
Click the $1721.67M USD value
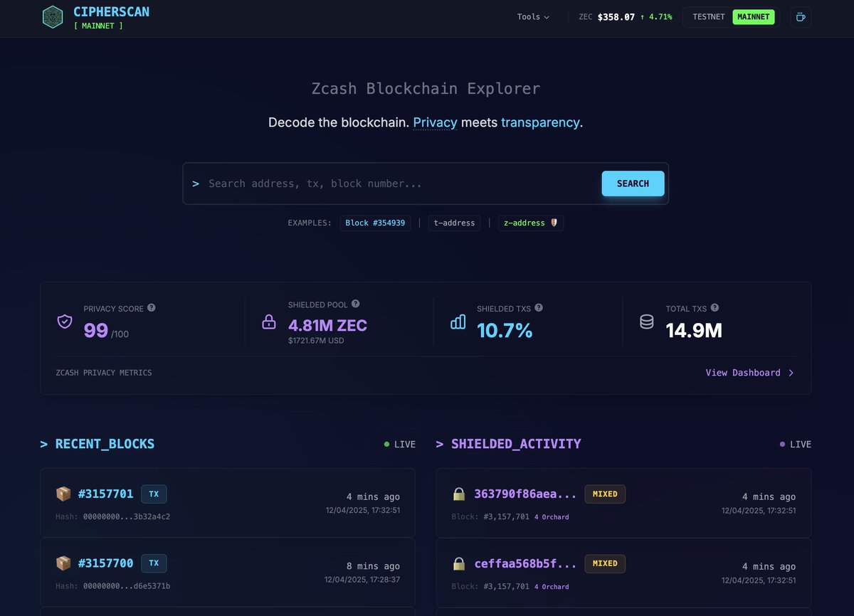coord(316,341)
